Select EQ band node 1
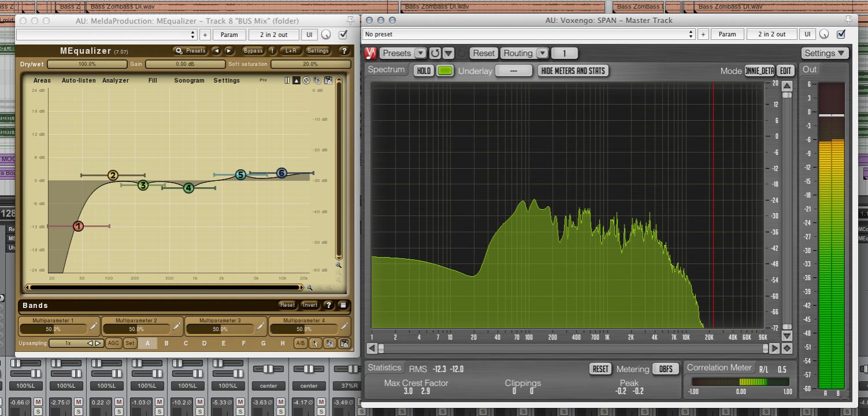This screenshot has height=416, width=868. click(x=78, y=226)
